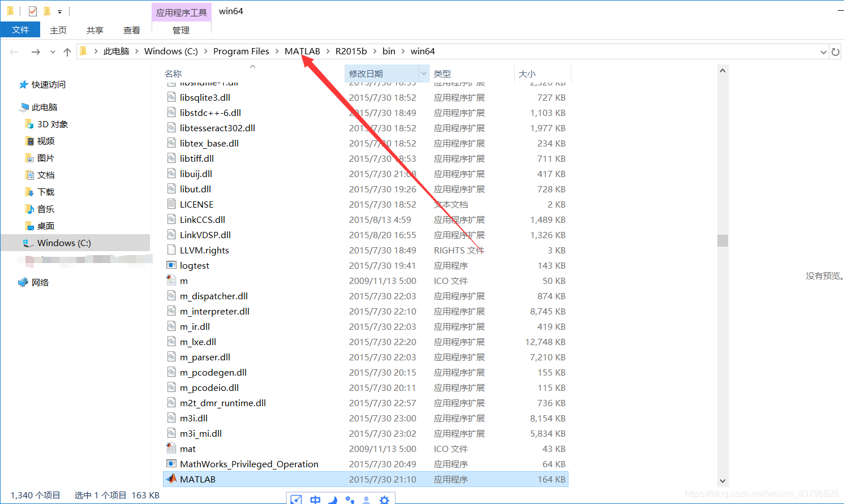The height and width of the screenshot is (504, 844).
Task: Click the MathWorks_Privileged_Operation file icon
Action: point(171,464)
